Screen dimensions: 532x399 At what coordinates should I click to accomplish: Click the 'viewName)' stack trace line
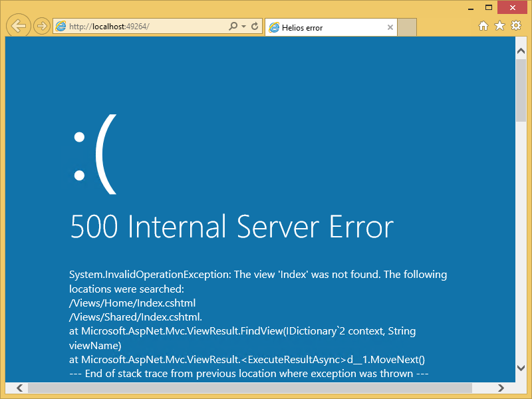point(95,345)
